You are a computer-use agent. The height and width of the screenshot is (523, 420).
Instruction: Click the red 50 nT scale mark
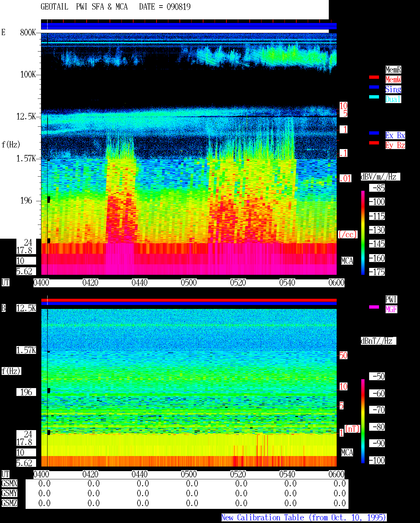343,355
